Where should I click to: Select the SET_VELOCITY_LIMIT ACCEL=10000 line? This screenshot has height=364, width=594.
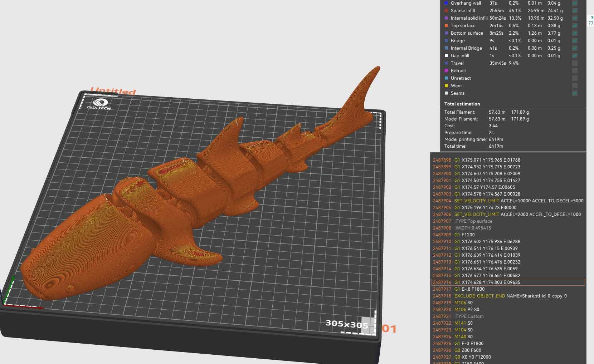click(508, 201)
